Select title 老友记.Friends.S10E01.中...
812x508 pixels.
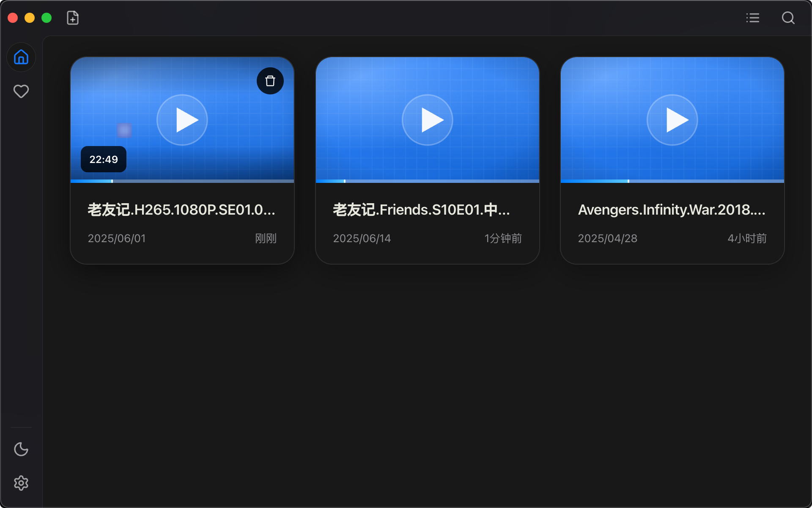point(422,210)
